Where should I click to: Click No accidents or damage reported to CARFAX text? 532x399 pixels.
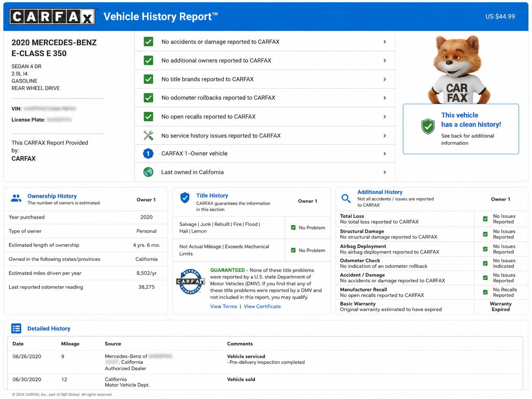pyautogui.click(x=220, y=42)
